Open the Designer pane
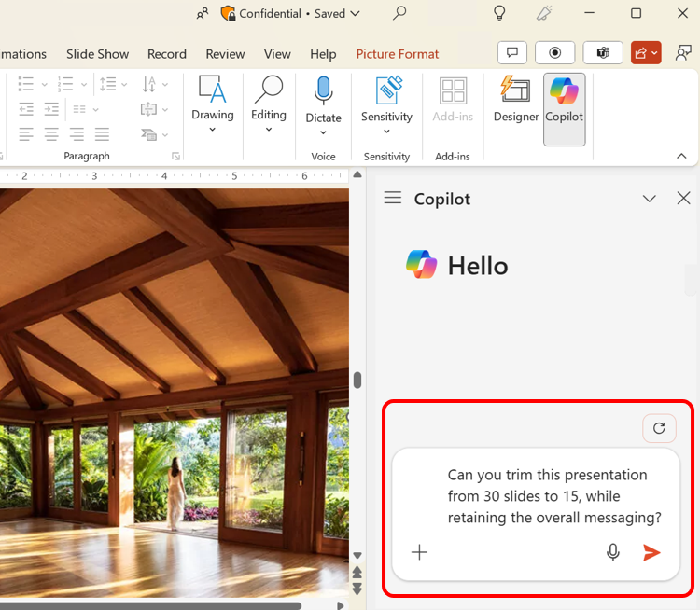Viewport: 700px width, 610px height. pos(516,99)
